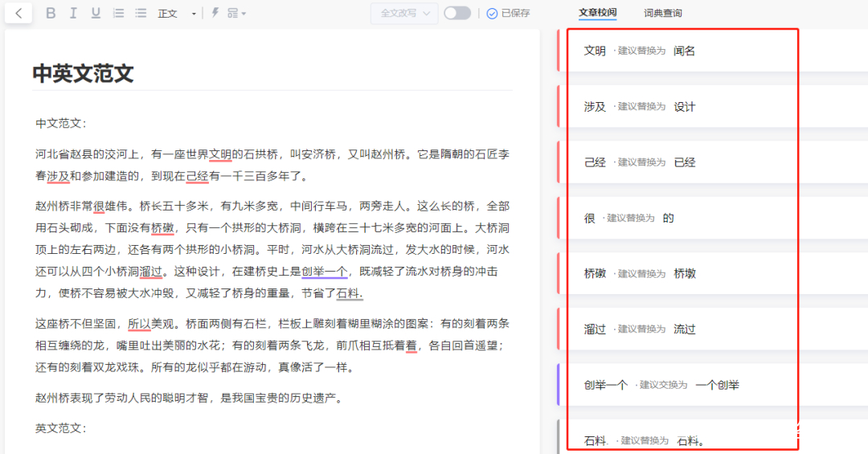Open the layout format dropdown icon

[x=237, y=14]
